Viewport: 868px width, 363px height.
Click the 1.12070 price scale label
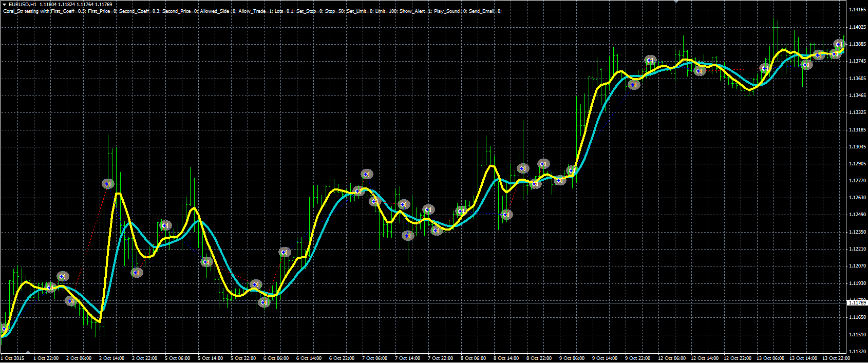tap(858, 266)
